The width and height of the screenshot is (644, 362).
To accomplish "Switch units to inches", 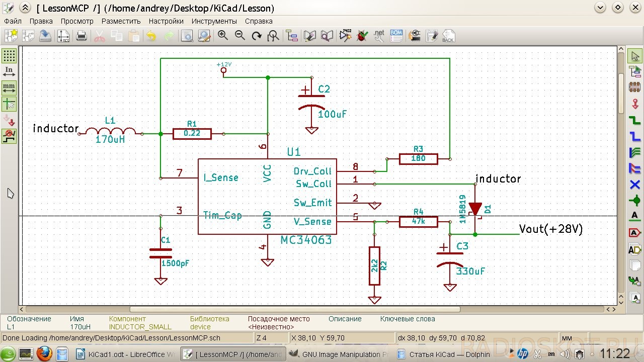I will point(9,71).
